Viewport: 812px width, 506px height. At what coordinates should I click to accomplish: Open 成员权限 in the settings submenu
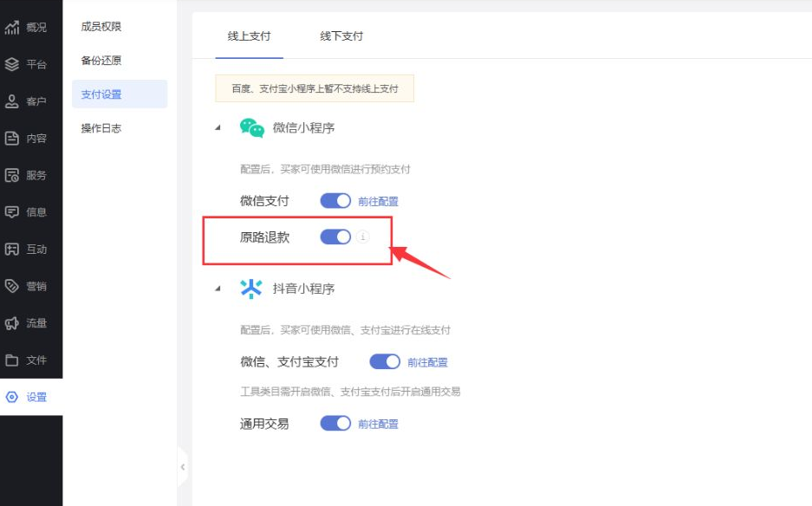pos(101,26)
